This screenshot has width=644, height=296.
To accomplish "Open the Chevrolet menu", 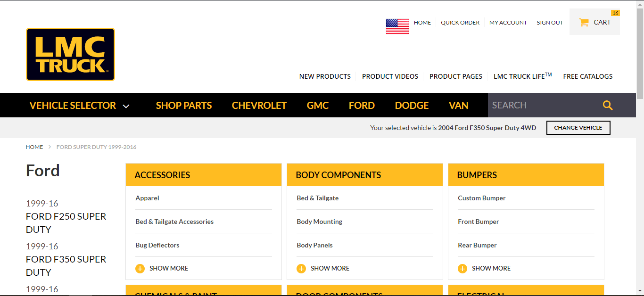I will 259,106.
